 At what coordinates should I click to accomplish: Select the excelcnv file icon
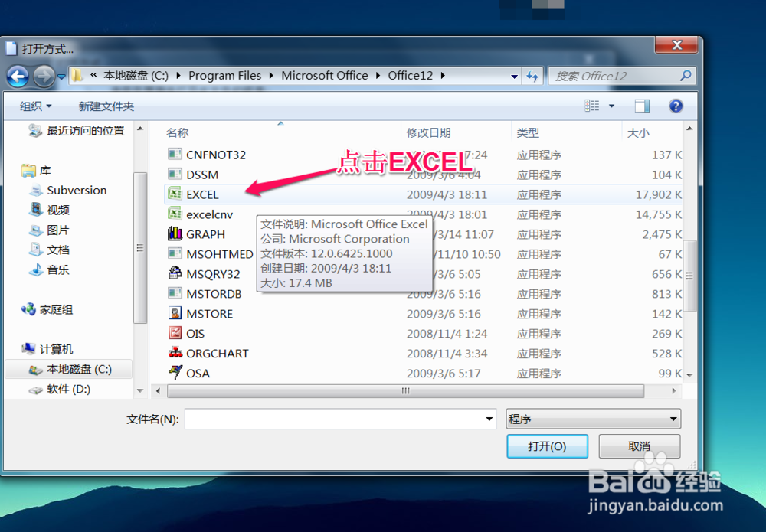click(x=175, y=214)
